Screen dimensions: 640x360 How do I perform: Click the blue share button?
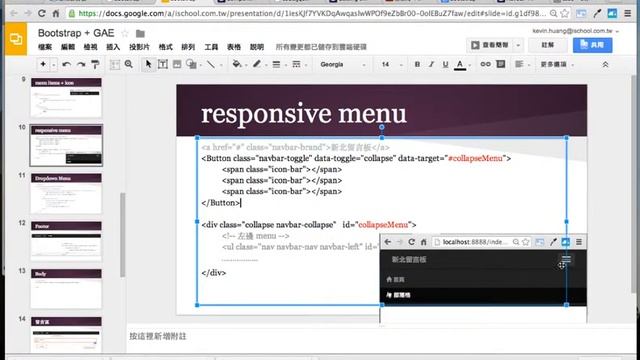[x=592, y=45]
